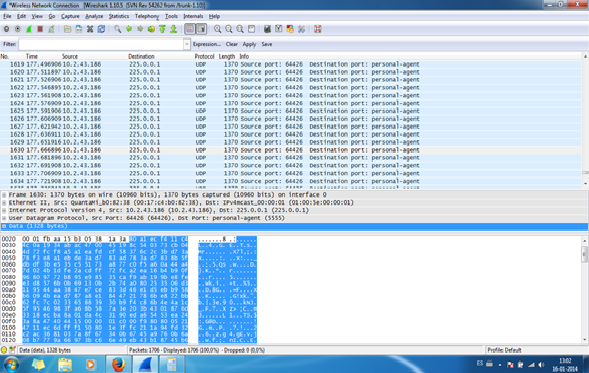This screenshot has width=589, height=373.
Task: Go to packet number icon
Action: click(151, 29)
